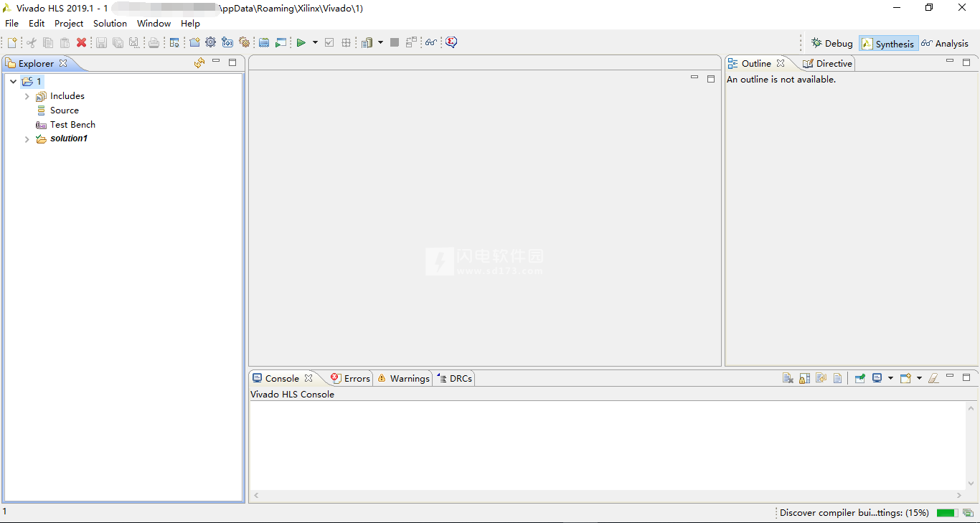The height and width of the screenshot is (523, 980).
Task: Switch to the DRCs tab
Action: [x=454, y=378]
